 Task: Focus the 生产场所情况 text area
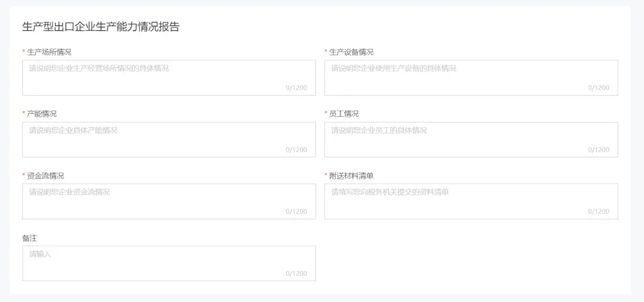tap(169, 78)
